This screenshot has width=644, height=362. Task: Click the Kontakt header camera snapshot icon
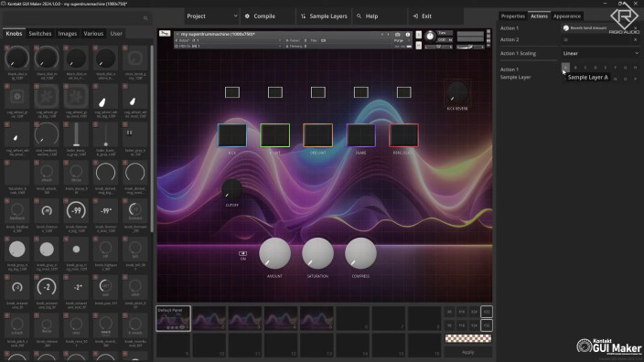(x=397, y=35)
